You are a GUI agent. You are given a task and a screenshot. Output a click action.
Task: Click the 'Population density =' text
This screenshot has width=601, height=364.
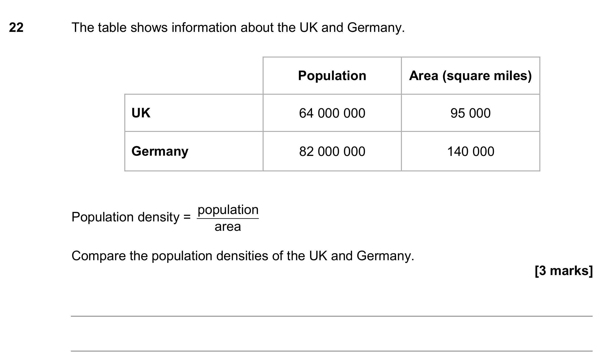[x=131, y=217]
